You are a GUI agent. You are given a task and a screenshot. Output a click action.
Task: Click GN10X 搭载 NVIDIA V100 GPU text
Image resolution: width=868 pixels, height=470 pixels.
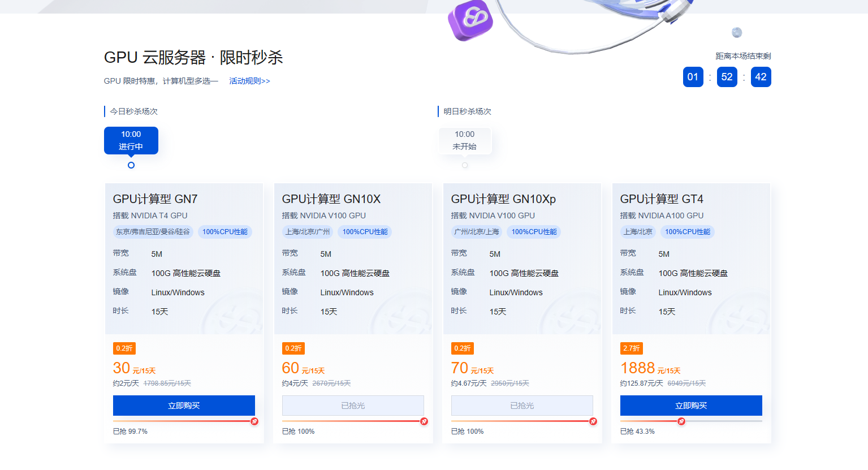(x=324, y=215)
